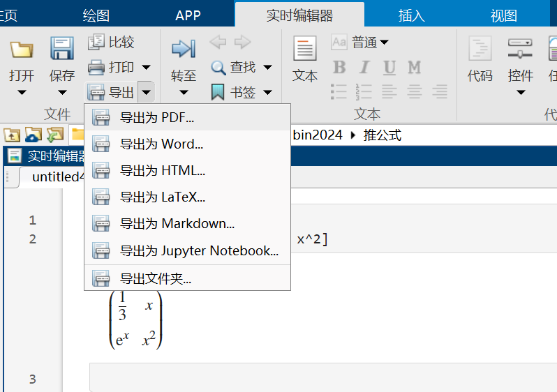Expand the Control (控件) dropdown arrow

[x=521, y=93]
